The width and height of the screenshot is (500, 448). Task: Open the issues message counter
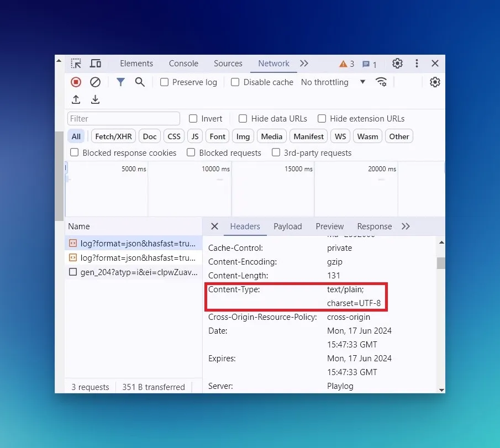coord(370,65)
